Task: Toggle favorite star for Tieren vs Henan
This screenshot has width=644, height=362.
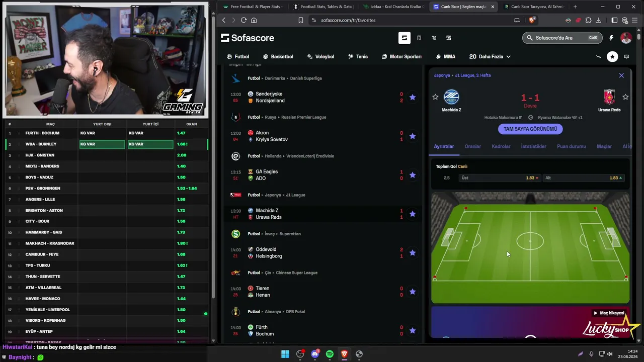Action: click(413, 292)
